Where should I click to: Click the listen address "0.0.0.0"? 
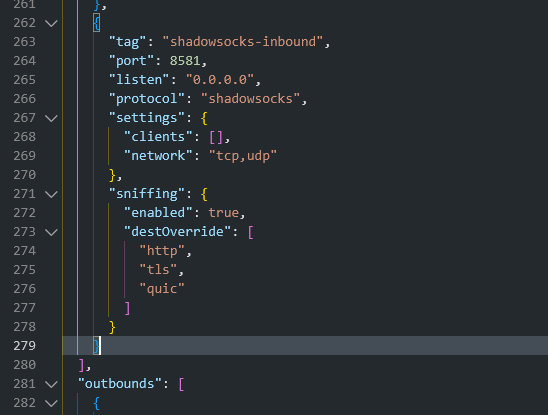[219, 80]
